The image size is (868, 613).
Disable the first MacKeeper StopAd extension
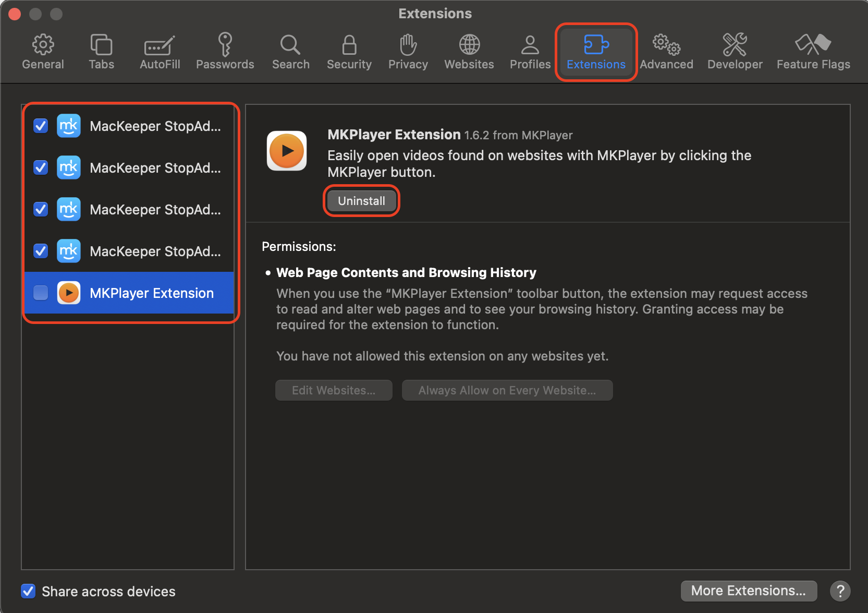[40, 126]
